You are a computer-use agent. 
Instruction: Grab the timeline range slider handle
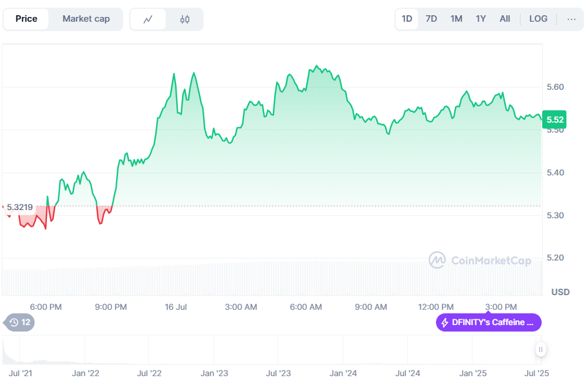click(x=540, y=350)
